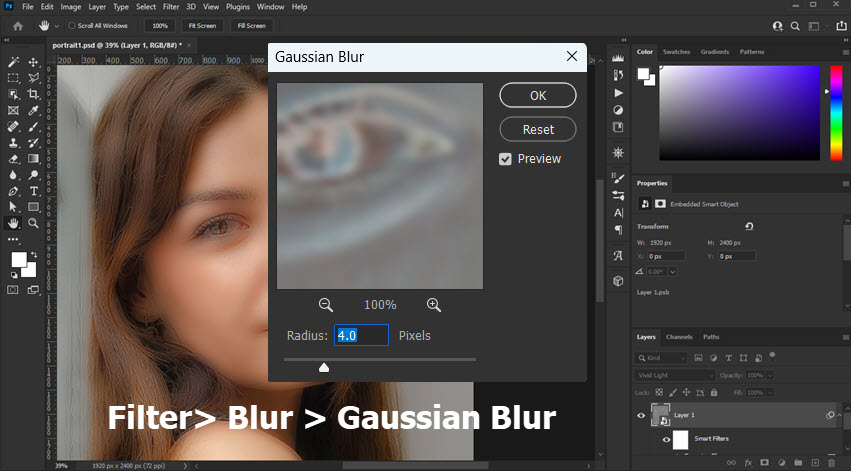This screenshot has height=471, width=851.
Task: Open the Vivid Light blend mode dropdown
Action: click(x=675, y=375)
